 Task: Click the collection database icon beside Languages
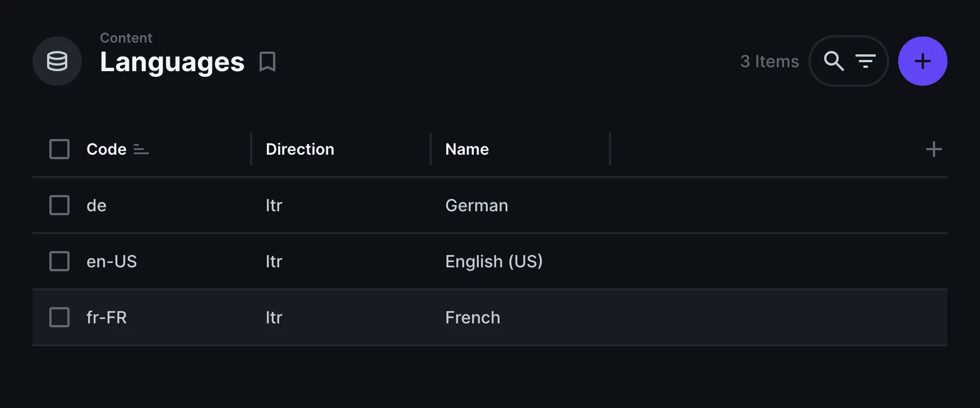[57, 61]
